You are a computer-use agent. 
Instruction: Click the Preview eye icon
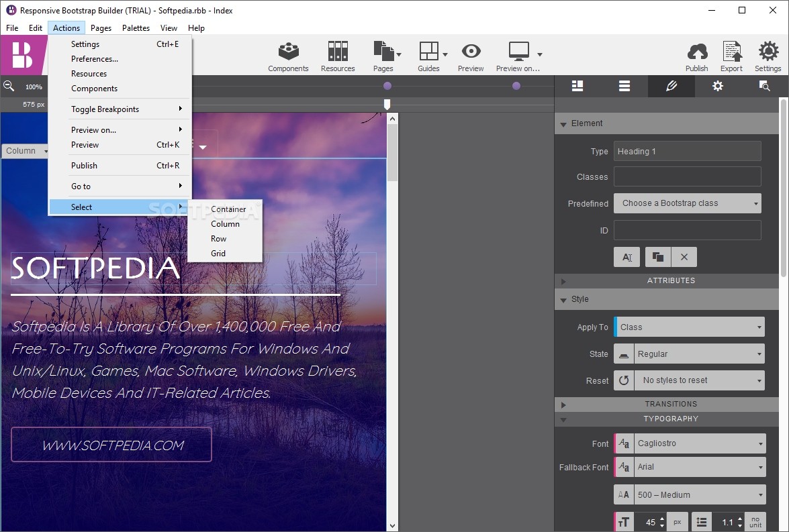pyautogui.click(x=471, y=51)
